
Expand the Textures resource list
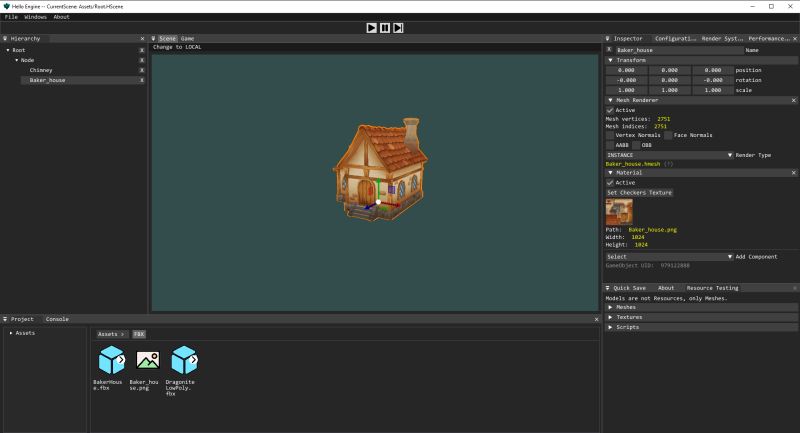701,317
